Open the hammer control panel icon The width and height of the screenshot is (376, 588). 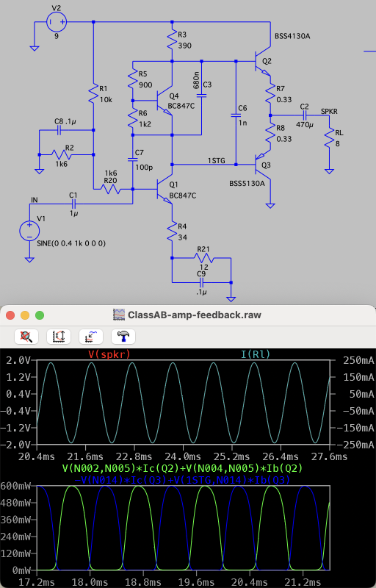(x=123, y=337)
